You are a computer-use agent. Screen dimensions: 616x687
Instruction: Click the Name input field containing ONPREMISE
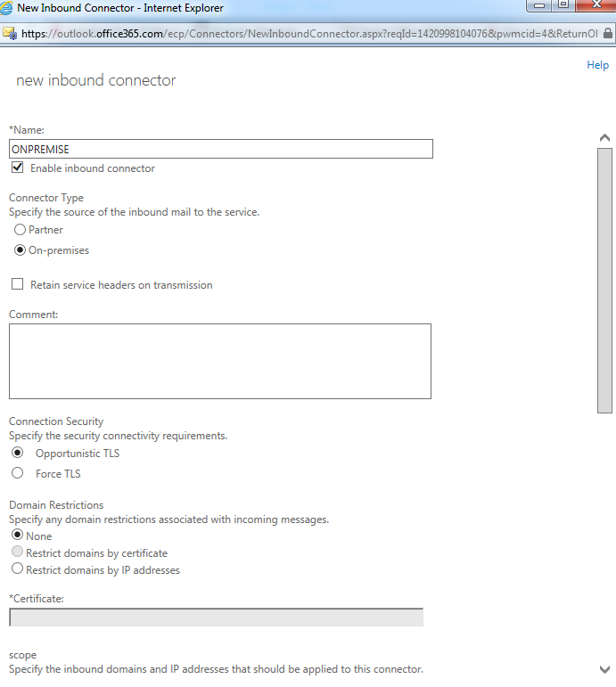pyautogui.click(x=221, y=149)
